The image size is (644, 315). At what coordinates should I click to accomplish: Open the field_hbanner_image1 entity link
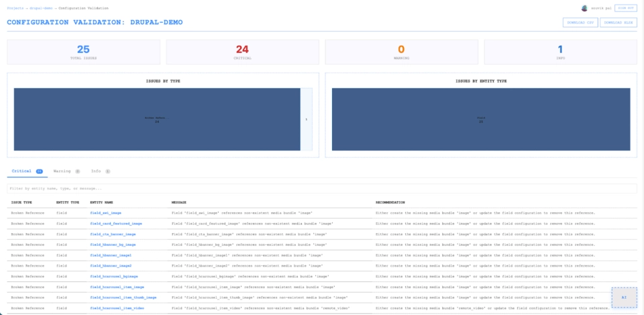click(111, 255)
